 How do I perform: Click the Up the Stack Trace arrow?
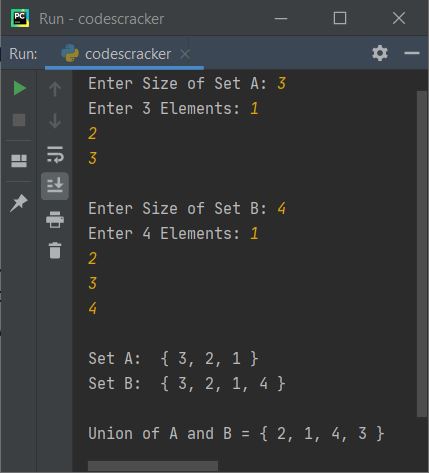[55, 89]
